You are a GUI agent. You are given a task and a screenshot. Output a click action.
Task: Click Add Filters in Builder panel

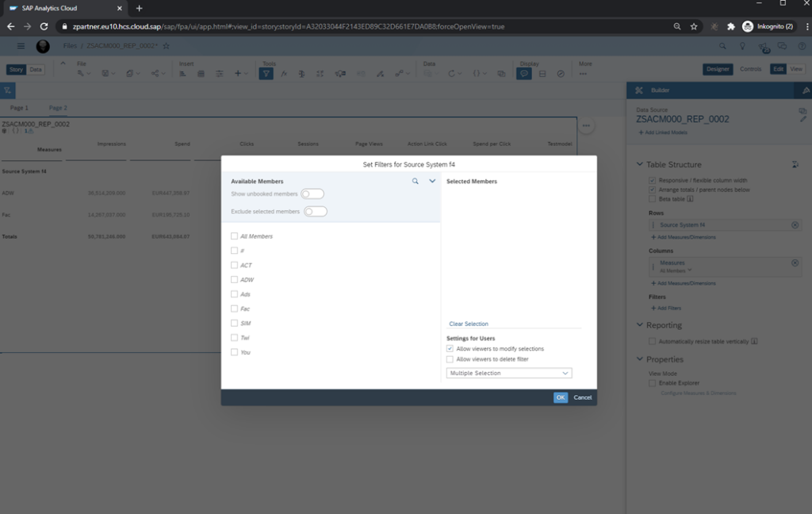pos(666,309)
